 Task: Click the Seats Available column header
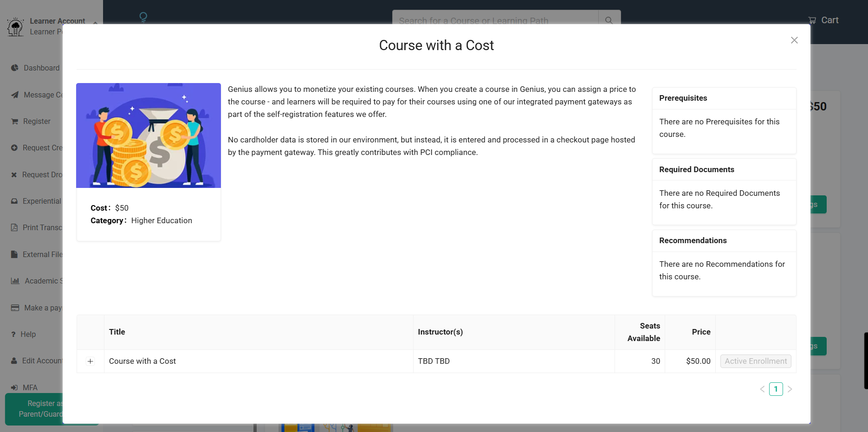coord(643,332)
